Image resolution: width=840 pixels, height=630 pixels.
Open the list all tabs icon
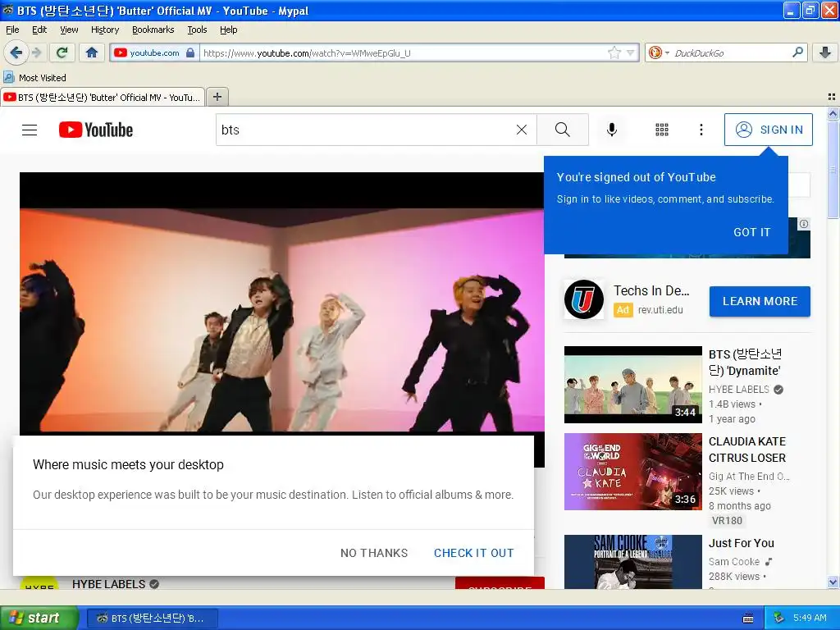click(x=832, y=97)
